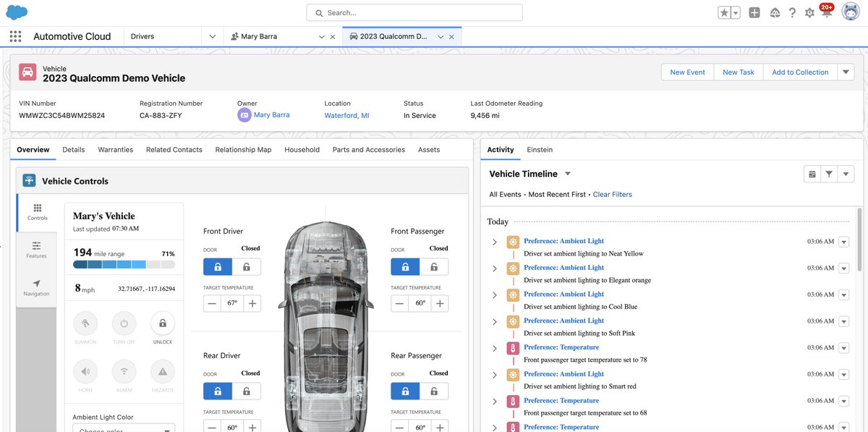Click the New Task button
Screen dimensions: 868x432
(739, 72)
